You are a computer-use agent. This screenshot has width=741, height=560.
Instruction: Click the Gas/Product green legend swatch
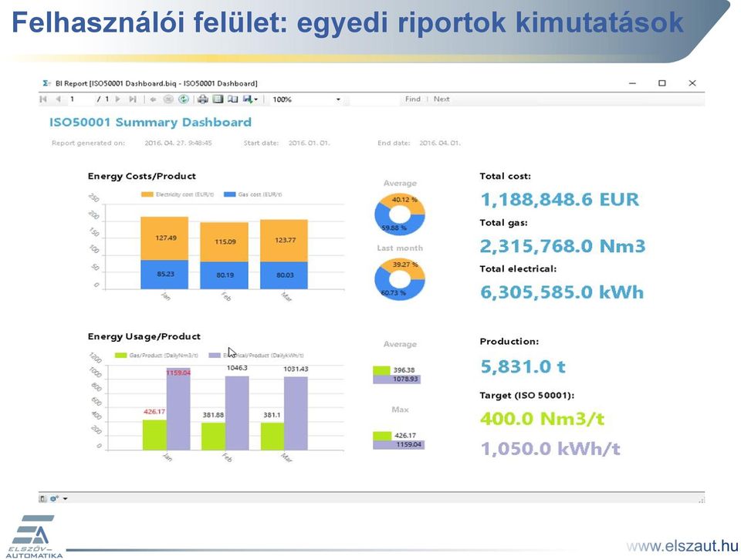tap(120, 355)
